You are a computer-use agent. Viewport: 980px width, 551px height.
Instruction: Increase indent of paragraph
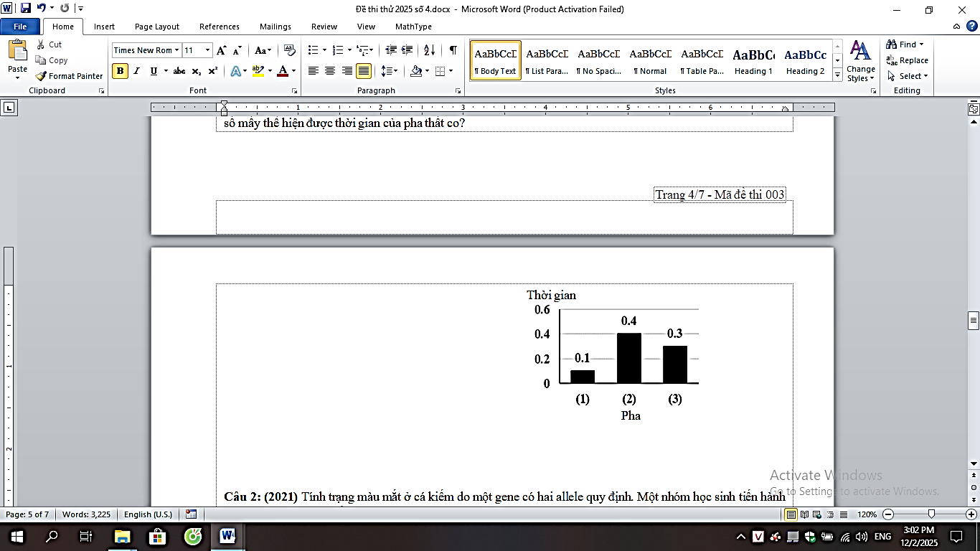[x=407, y=50]
